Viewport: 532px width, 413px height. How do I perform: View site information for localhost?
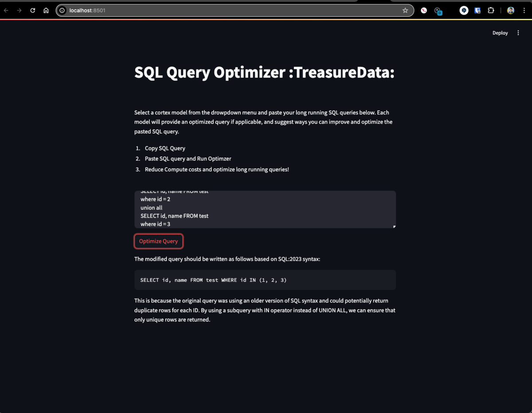[63, 10]
